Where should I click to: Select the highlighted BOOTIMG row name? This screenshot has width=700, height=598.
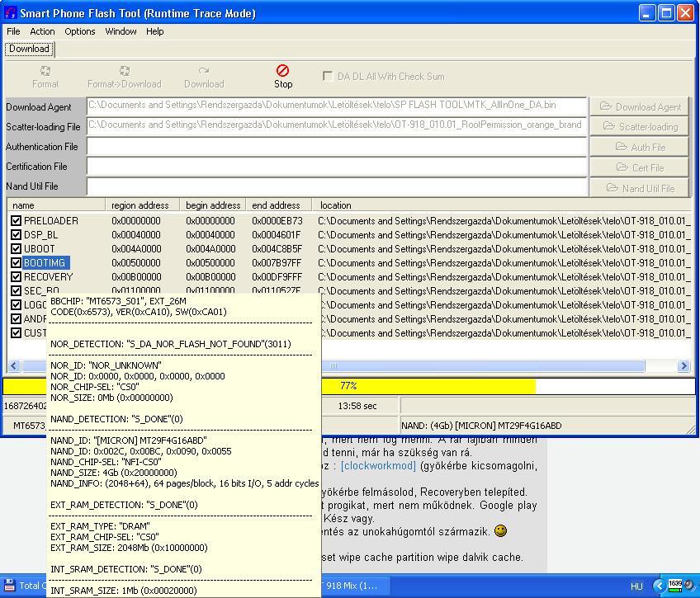pyautogui.click(x=45, y=262)
